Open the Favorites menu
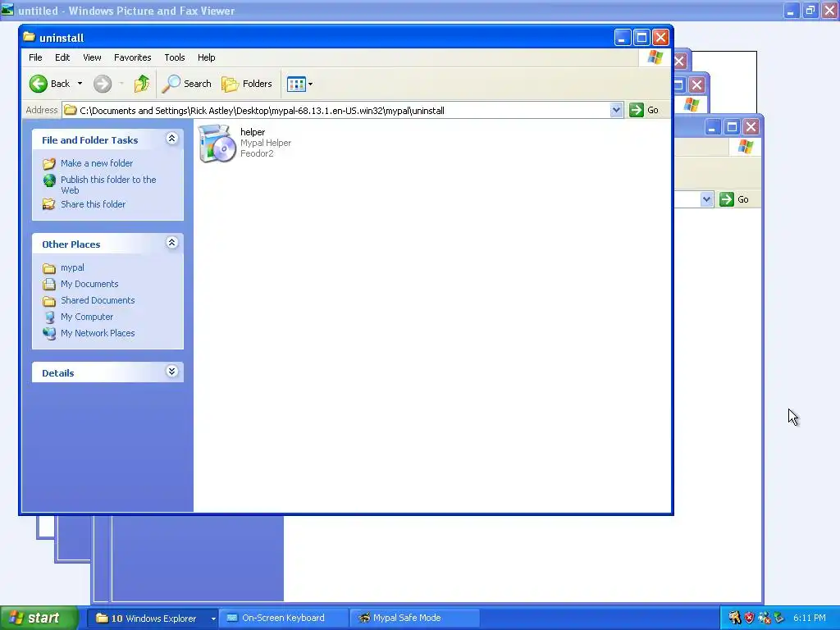 tap(132, 57)
